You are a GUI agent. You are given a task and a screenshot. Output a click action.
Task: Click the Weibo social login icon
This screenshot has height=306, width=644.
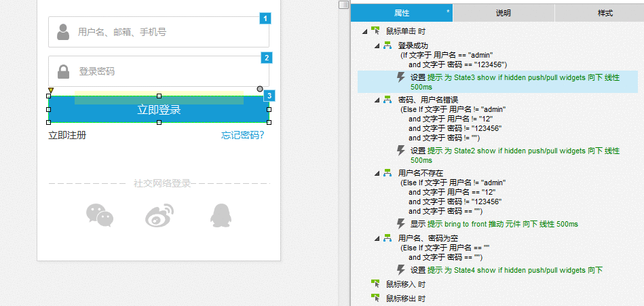point(159,216)
